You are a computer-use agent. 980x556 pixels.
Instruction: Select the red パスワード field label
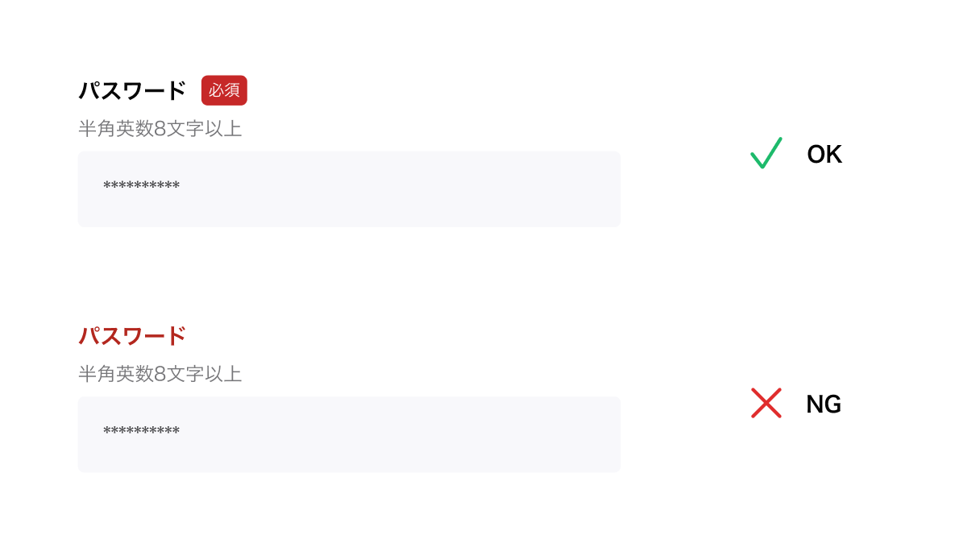point(132,336)
